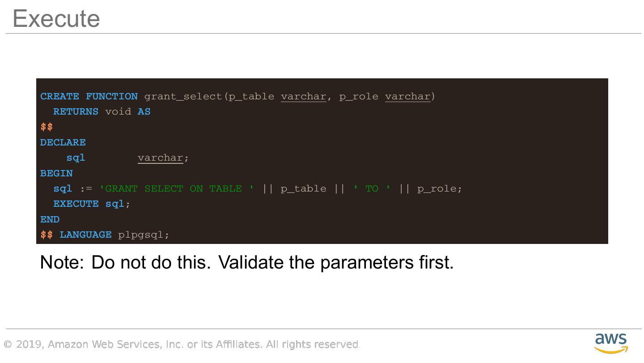Click the BEGIN keyword
Viewport: 644px width, 363px height.
pos(56,173)
